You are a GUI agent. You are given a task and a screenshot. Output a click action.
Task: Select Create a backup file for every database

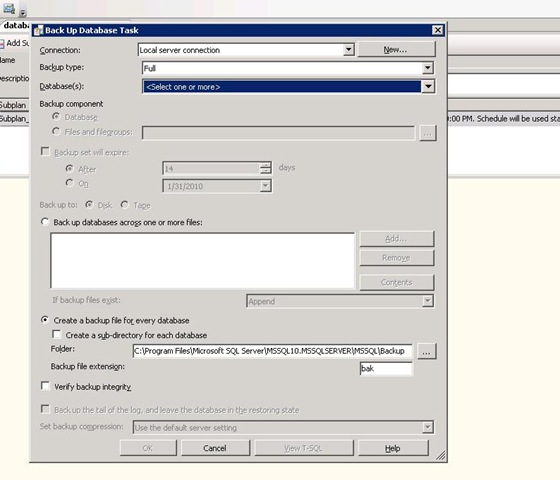(x=45, y=320)
